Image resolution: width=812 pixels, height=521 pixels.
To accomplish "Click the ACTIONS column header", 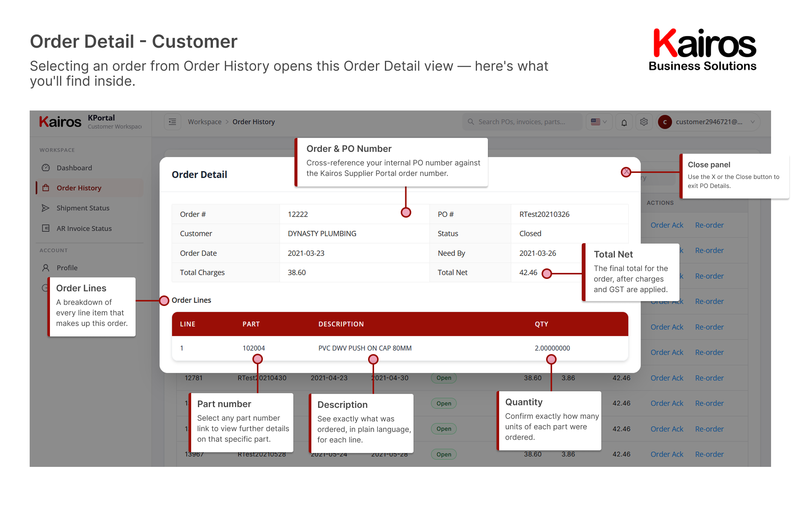I will (x=660, y=203).
